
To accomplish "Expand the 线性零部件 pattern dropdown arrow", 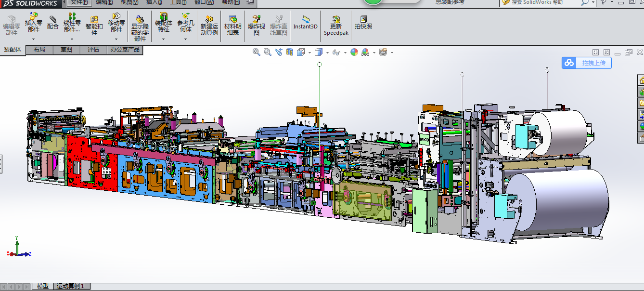I will (72, 39).
